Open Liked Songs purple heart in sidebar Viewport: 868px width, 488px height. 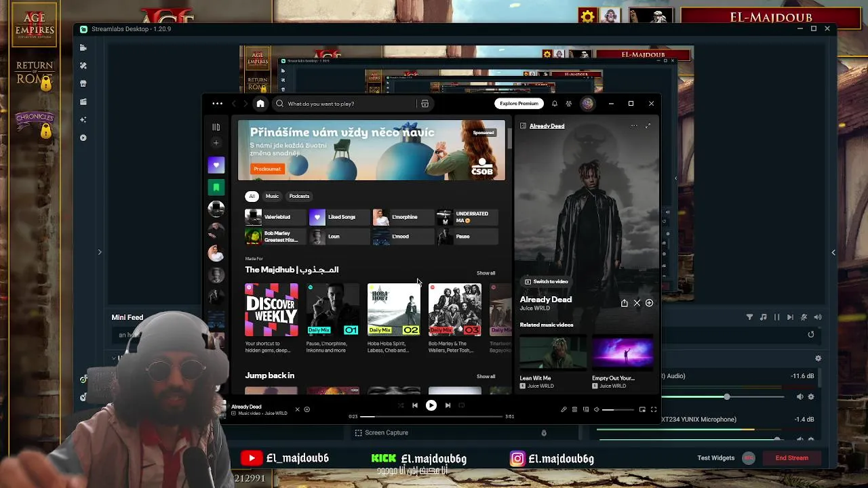(x=216, y=165)
